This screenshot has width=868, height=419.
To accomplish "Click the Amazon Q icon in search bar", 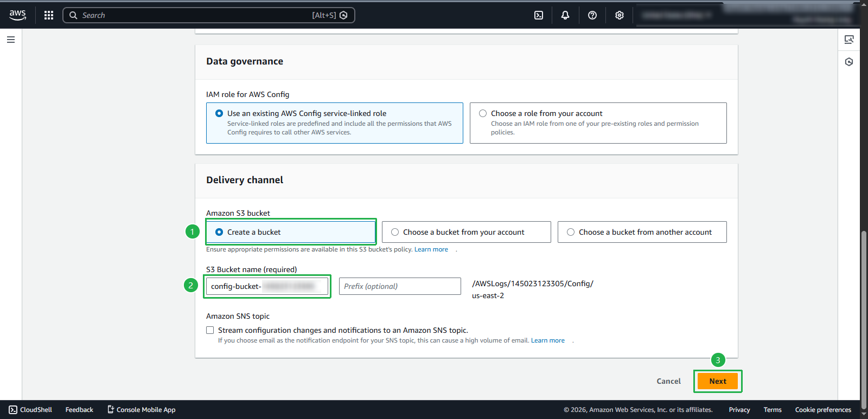I will (343, 15).
